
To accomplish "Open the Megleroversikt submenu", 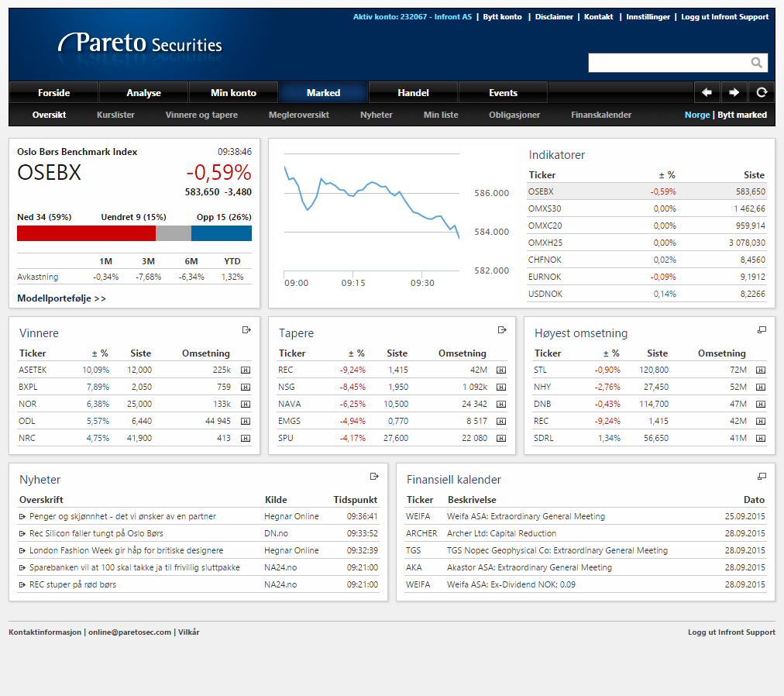I will [x=298, y=115].
